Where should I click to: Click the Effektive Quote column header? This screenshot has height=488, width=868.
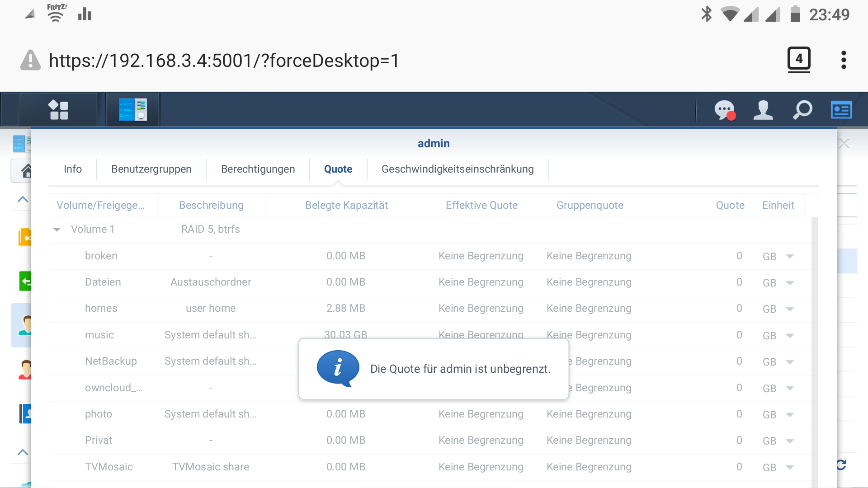click(x=482, y=205)
